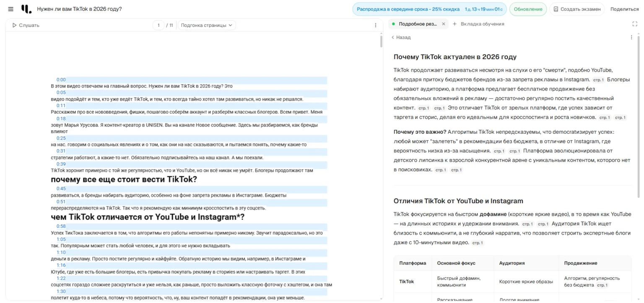Image resolution: width=644 pixels, height=303 pixels.
Task: Open the right panel three-dot menu
Action: 632,37
